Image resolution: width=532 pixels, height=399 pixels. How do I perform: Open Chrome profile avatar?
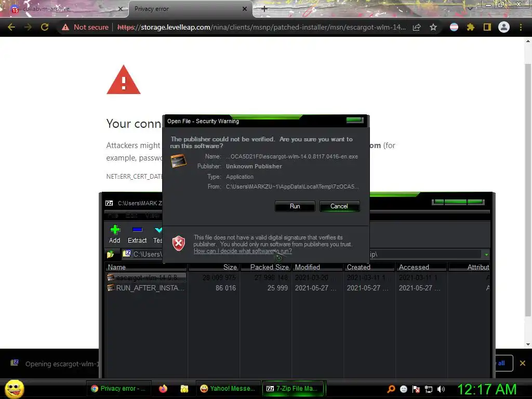(504, 27)
